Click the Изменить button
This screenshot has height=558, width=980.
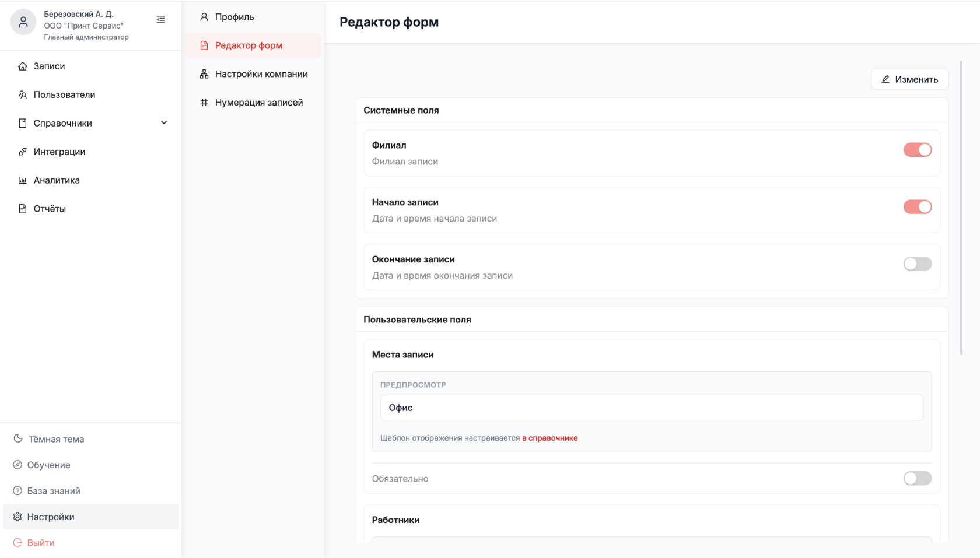pos(909,79)
